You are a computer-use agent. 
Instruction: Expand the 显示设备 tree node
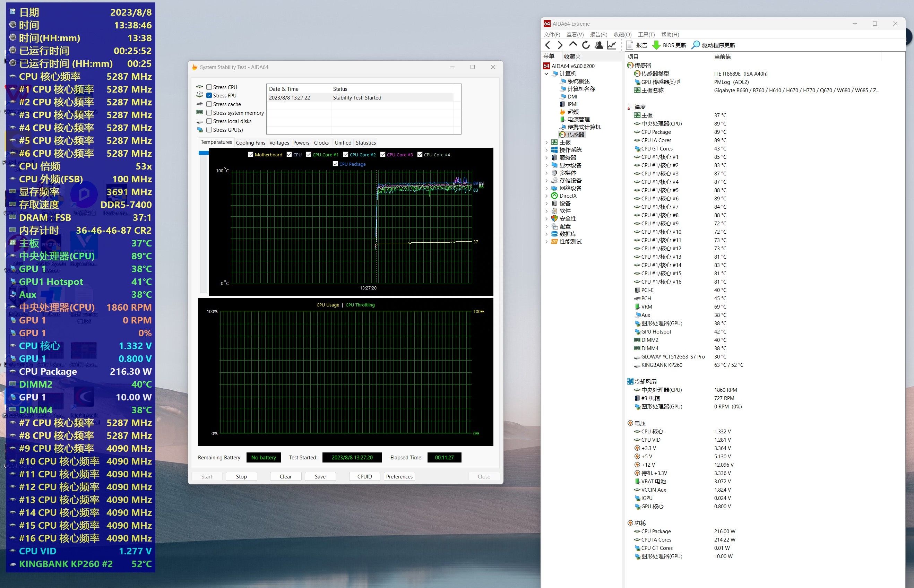(546, 165)
